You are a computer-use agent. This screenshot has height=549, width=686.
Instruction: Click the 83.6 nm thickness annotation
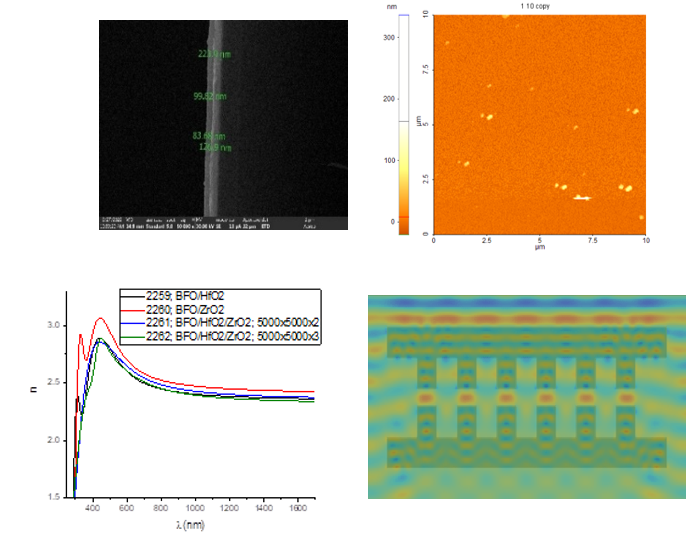pyautogui.click(x=208, y=135)
